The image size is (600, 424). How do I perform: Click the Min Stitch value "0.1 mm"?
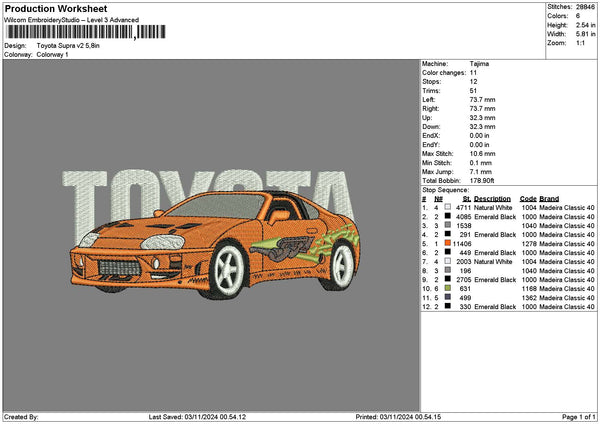point(481,163)
